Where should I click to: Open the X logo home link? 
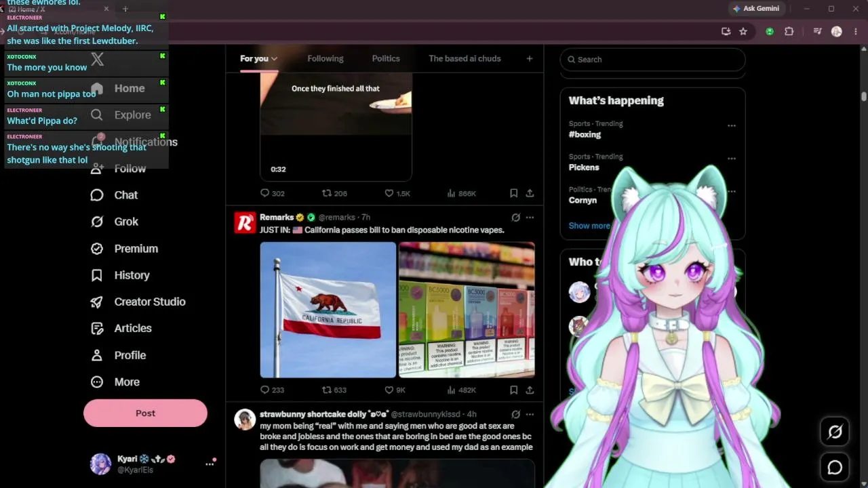(98, 60)
